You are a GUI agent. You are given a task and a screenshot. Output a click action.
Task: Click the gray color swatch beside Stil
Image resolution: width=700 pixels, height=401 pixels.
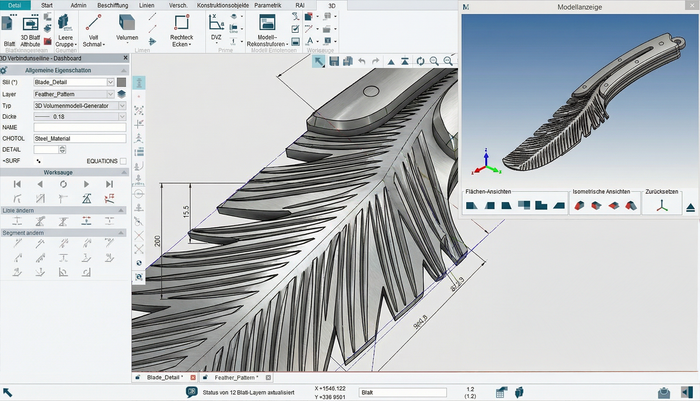[122, 82]
